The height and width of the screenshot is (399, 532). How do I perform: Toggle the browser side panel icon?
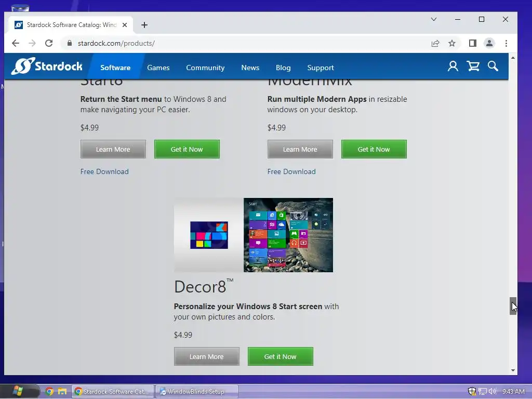[x=473, y=43]
